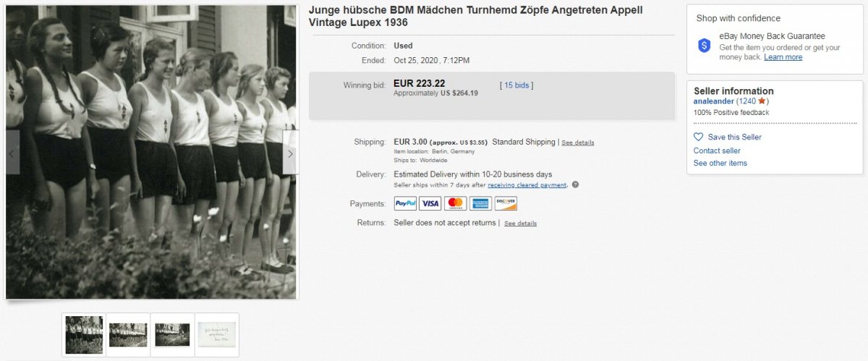Click the heart icon to save seller
Screen dimensions: 868x361
[x=698, y=137]
